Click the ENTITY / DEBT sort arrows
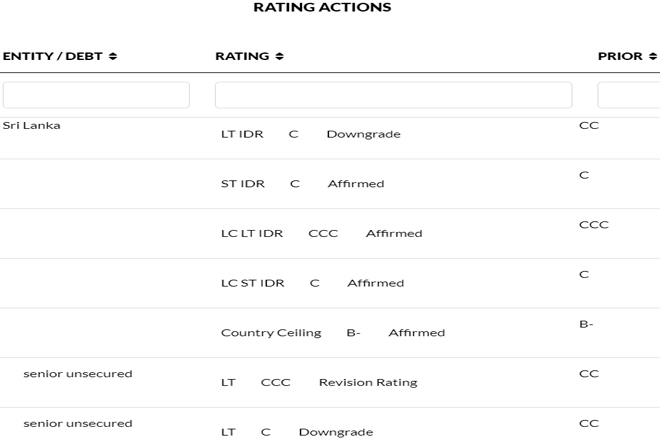This screenshot has height=440, width=660. [112, 56]
